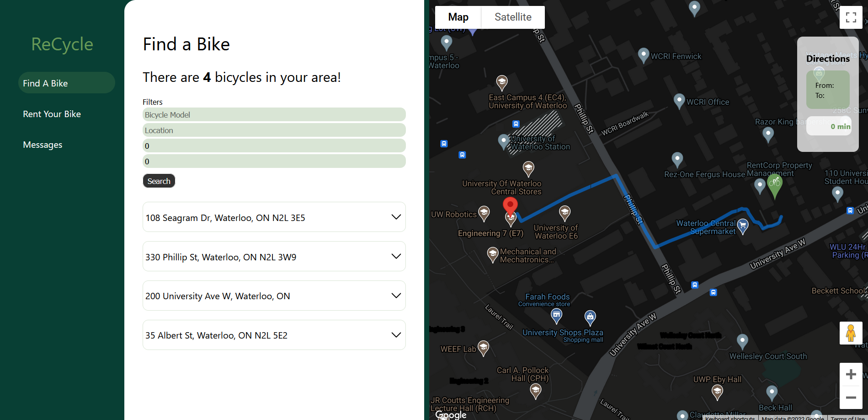Image resolution: width=868 pixels, height=420 pixels.
Task: Open Mechanical and Mechatronics pin
Action: (x=492, y=254)
